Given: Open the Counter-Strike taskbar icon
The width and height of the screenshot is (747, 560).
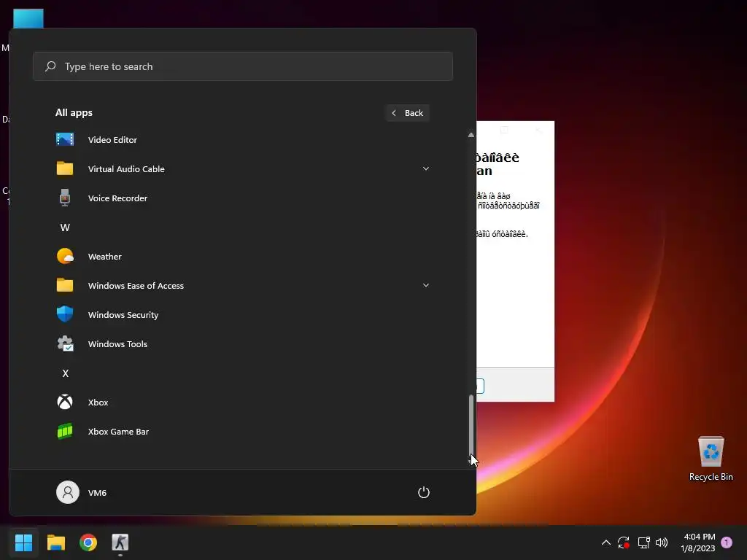Looking at the screenshot, I should (120, 542).
